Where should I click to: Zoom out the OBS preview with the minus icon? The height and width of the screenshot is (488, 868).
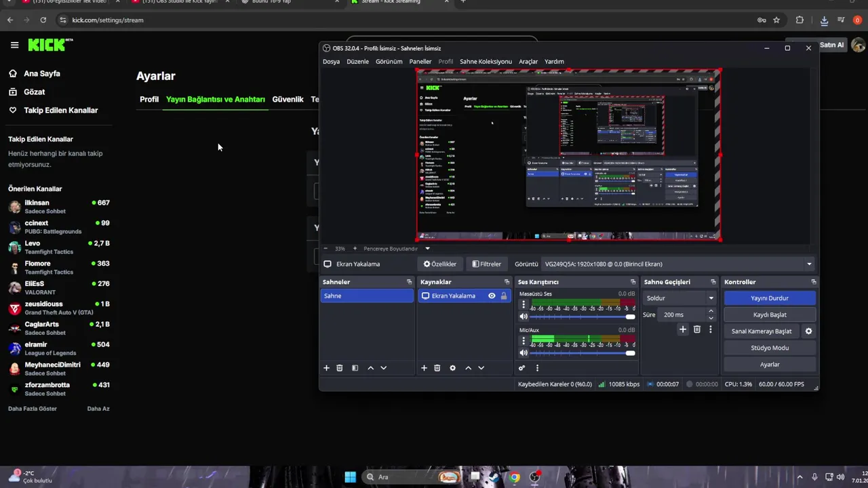pyautogui.click(x=325, y=249)
